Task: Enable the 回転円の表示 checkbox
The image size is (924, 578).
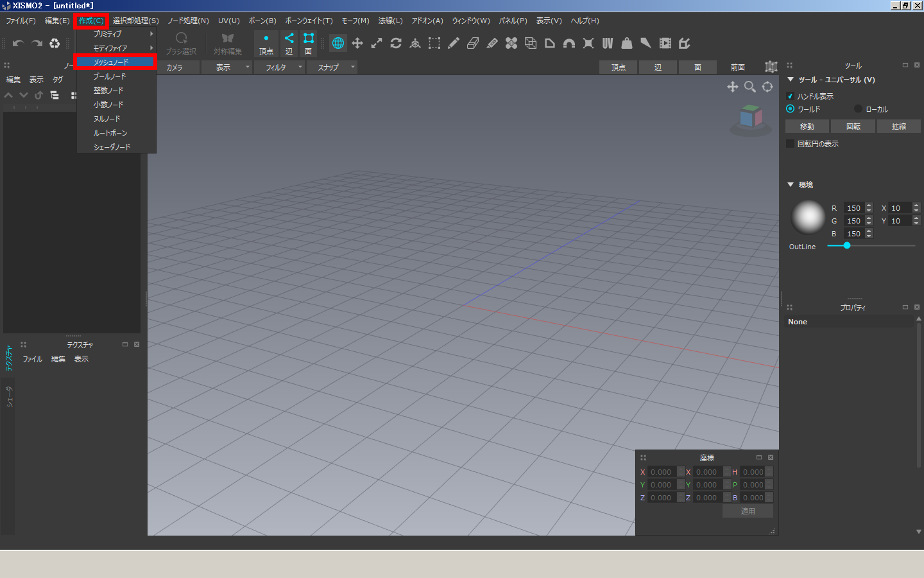Action: pos(791,143)
